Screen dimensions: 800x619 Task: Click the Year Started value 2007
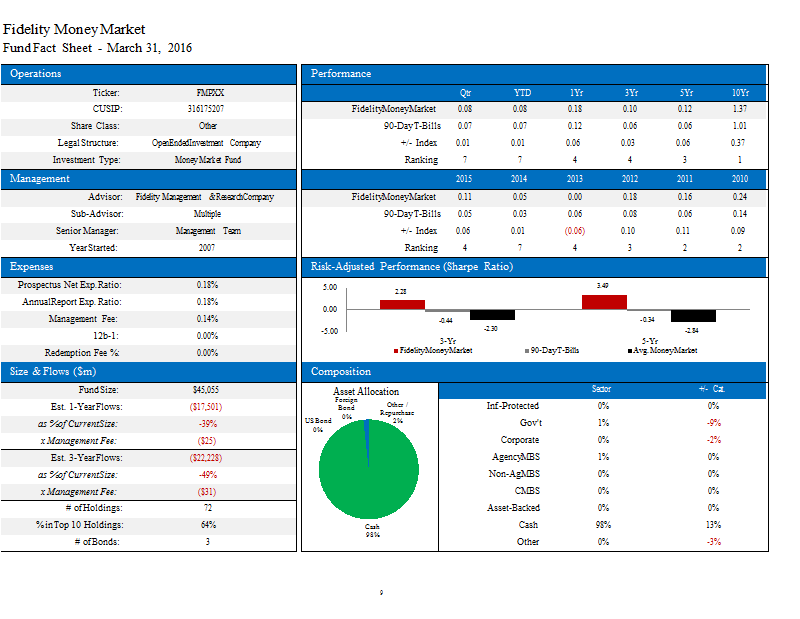pyautogui.click(x=207, y=247)
